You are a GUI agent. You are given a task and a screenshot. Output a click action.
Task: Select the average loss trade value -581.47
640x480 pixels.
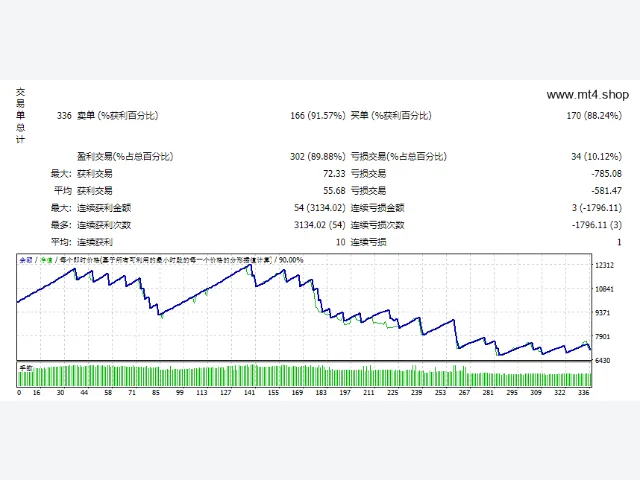pyautogui.click(x=607, y=191)
